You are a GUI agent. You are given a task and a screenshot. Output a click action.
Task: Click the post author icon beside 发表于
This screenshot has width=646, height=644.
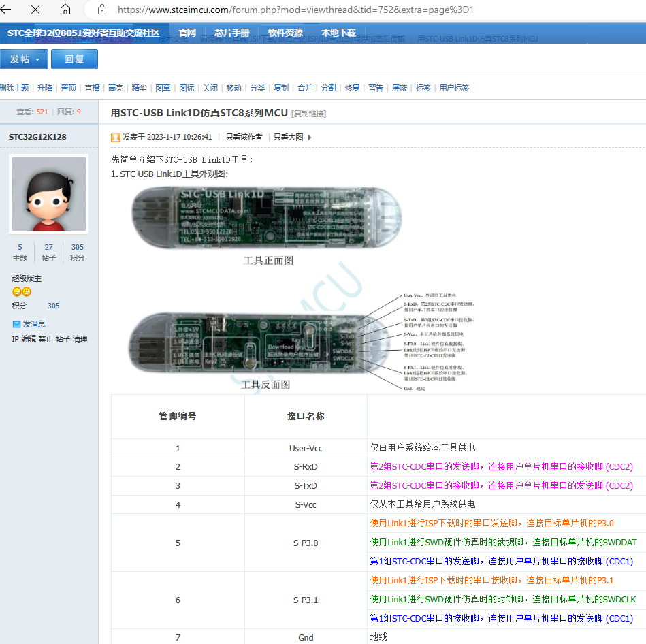[x=116, y=138]
